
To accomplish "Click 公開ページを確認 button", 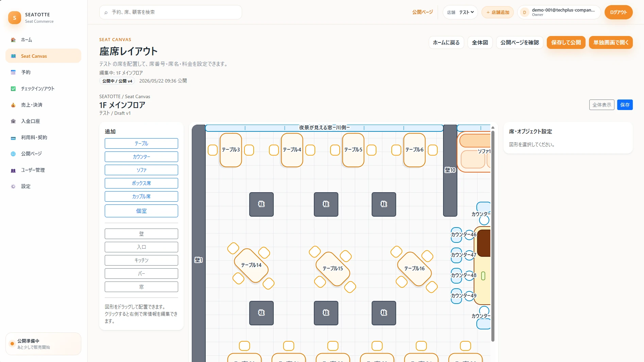I will pyautogui.click(x=520, y=42).
